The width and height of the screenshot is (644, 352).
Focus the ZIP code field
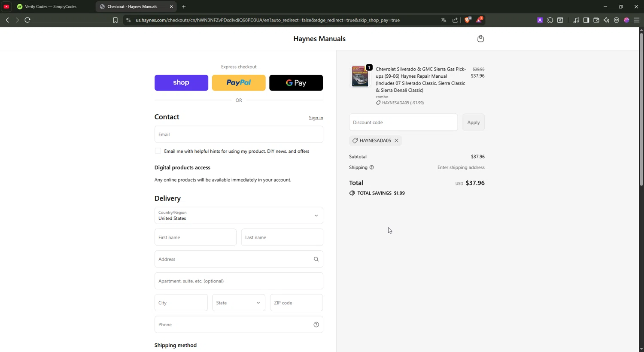click(x=296, y=303)
